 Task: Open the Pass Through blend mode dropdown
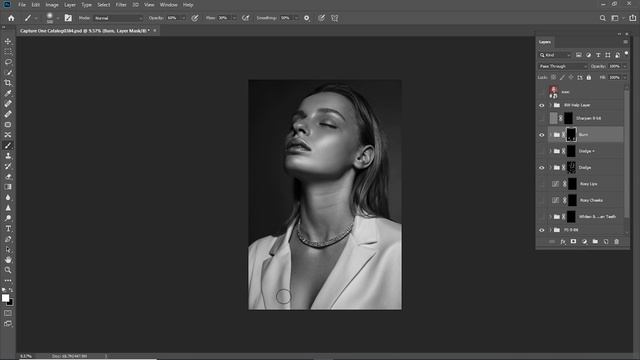click(x=563, y=66)
